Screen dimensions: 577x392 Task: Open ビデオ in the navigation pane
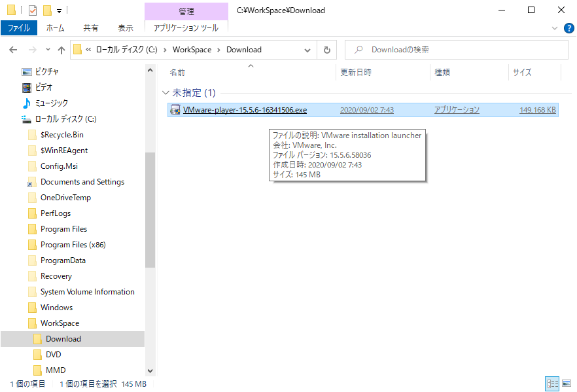43,88
